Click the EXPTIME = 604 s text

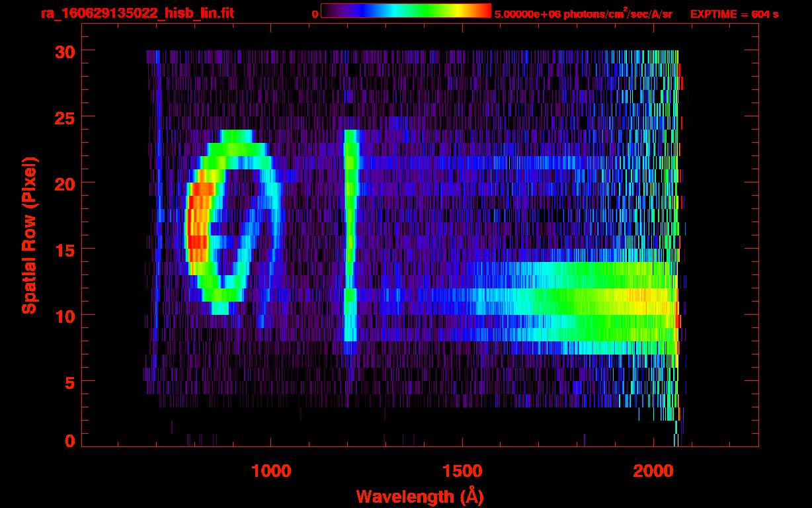pos(734,14)
